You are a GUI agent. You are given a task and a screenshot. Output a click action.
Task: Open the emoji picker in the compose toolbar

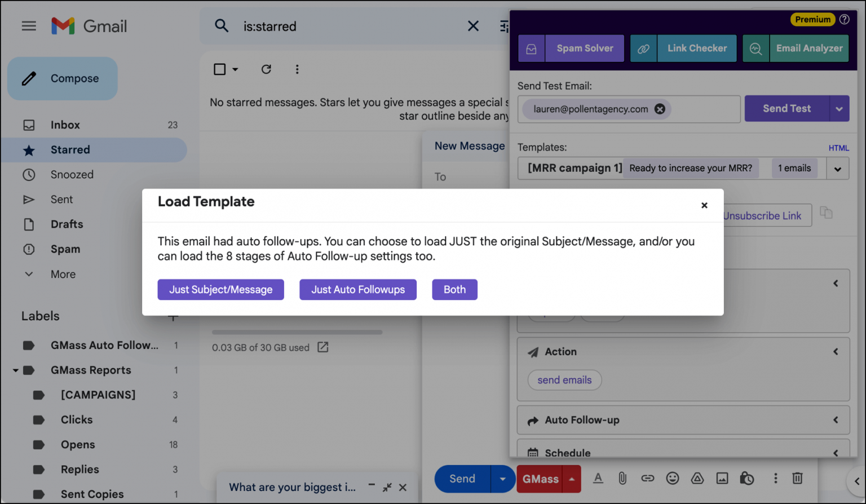(672, 478)
